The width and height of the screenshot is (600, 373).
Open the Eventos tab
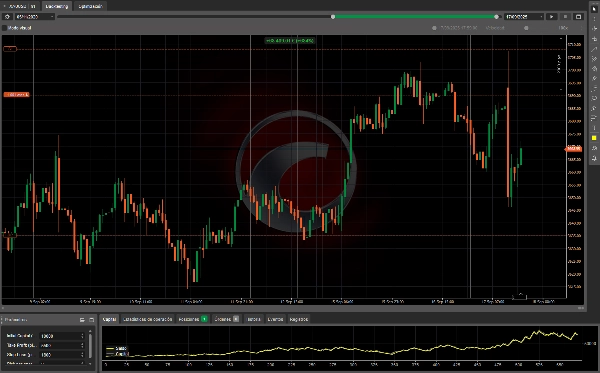point(275,319)
